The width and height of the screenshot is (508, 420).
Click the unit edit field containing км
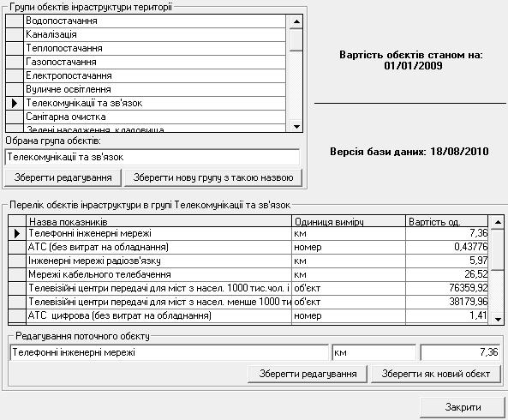coord(374,352)
